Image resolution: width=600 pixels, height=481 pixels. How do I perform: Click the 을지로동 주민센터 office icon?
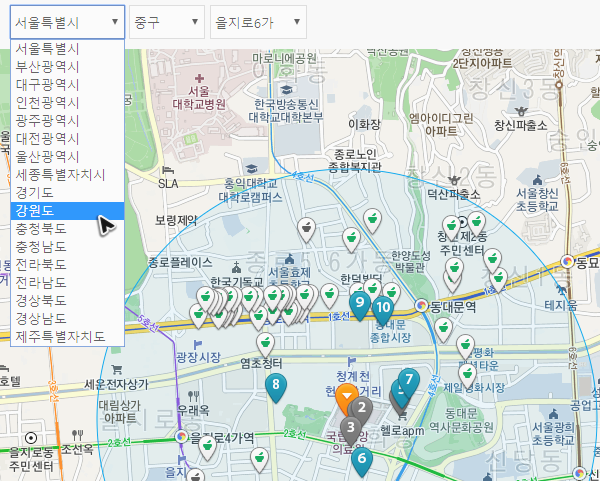point(31,438)
